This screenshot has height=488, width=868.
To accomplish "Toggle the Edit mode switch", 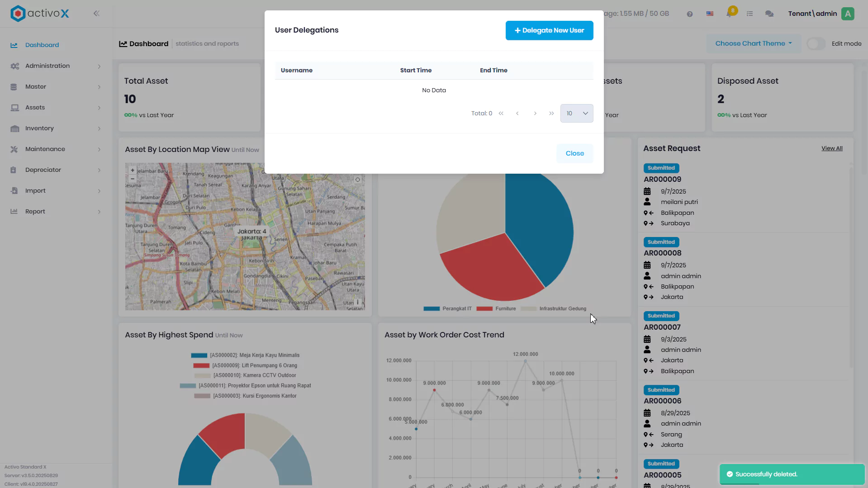I will pos(816,44).
